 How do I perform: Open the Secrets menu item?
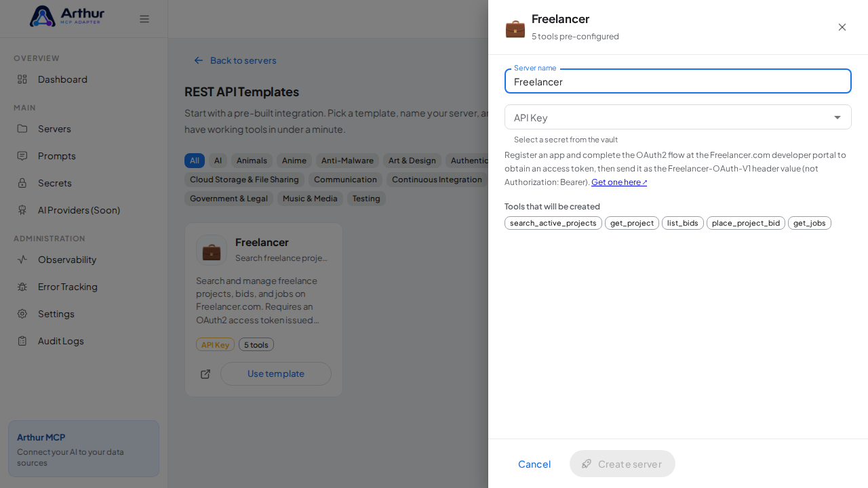[84, 183]
